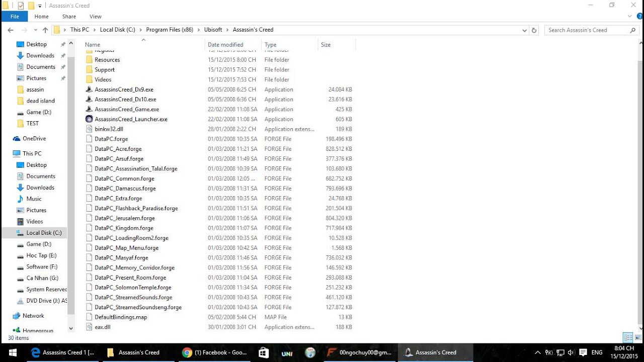Viewport: 644px width, 362px height.
Task: Click the volume speaker tray icon
Action: [572, 352]
